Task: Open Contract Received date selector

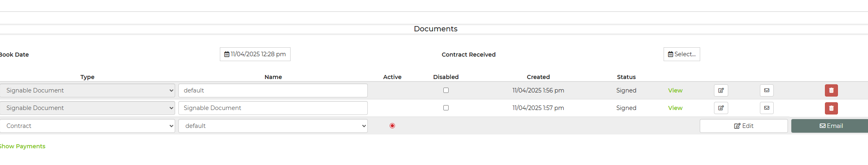Action: coord(681,54)
